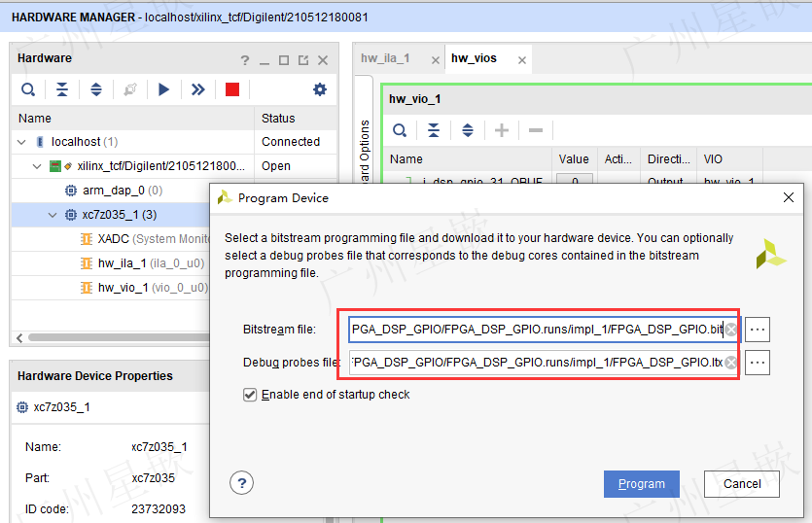Click the Program button
The width and height of the screenshot is (812, 523).
[x=642, y=484]
